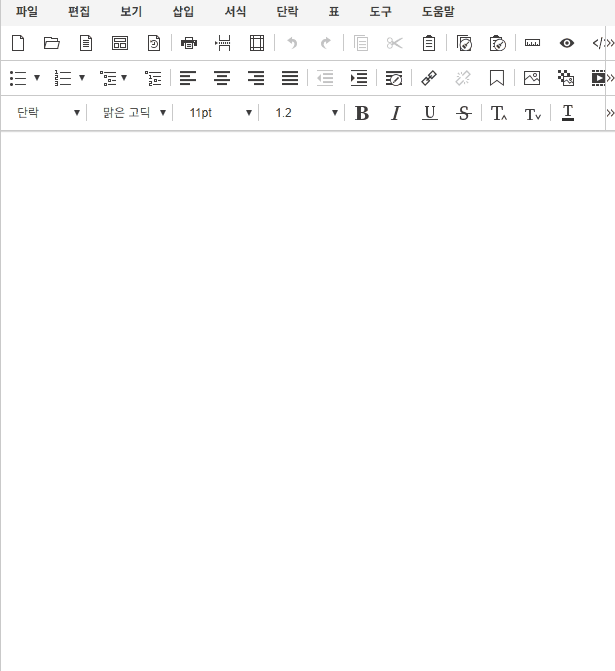This screenshot has width=615, height=671.
Task: Click inside the blank document editing area
Action: (x=307, y=400)
